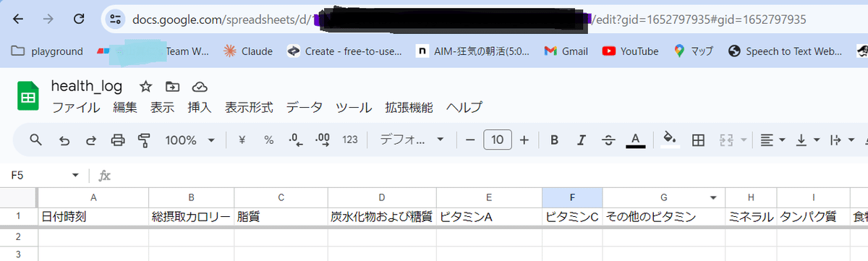Open the Google Sheets home icon
This screenshot has height=261, width=868.
[x=28, y=97]
